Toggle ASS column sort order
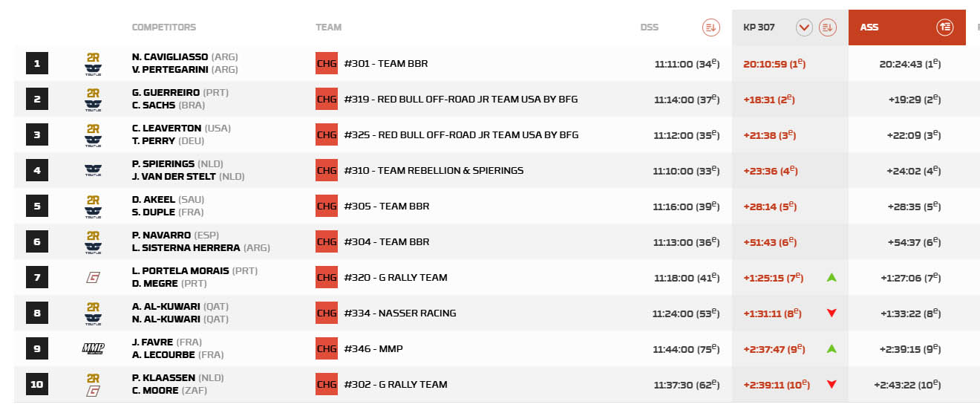The width and height of the screenshot is (980, 416). pos(944,27)
